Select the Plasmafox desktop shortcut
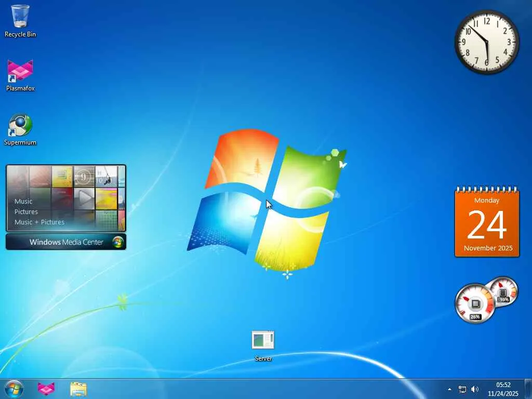 (x=20, y=75)
